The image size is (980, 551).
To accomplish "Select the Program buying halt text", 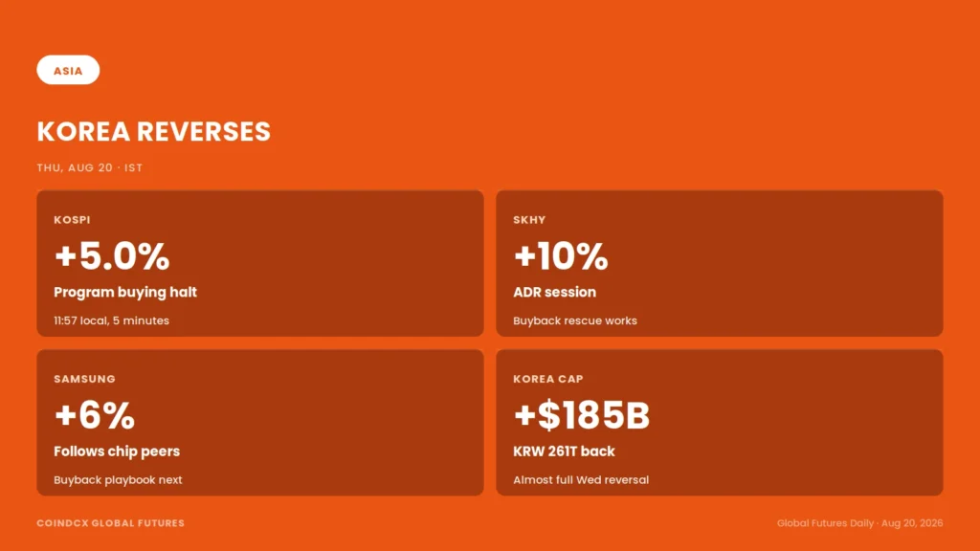I will [125, 293].
